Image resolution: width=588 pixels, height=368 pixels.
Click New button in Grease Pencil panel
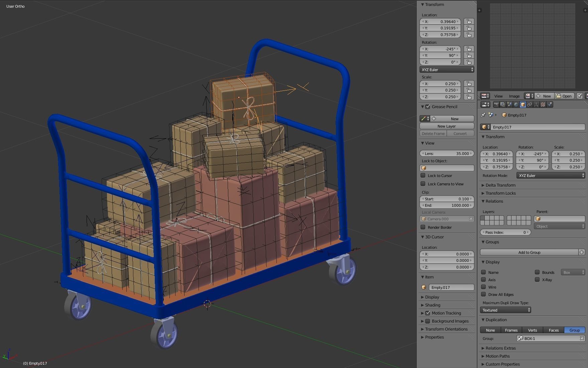453,119
